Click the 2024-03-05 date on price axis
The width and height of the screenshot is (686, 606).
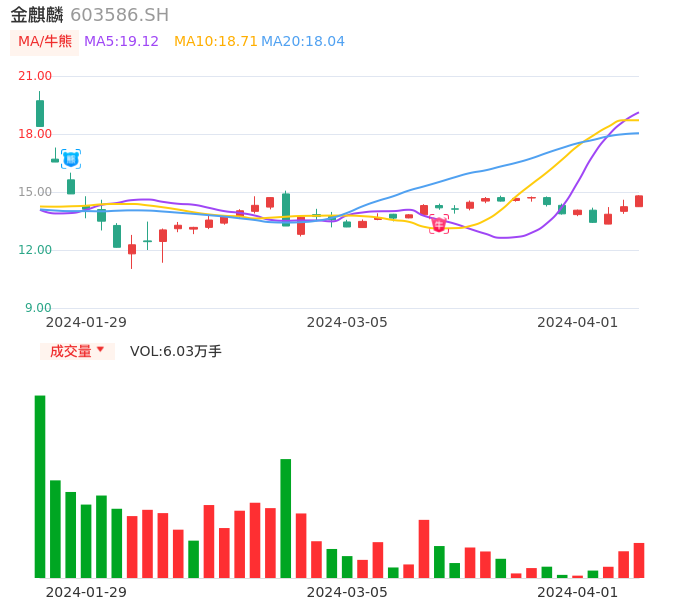click(x=347, y=322)
